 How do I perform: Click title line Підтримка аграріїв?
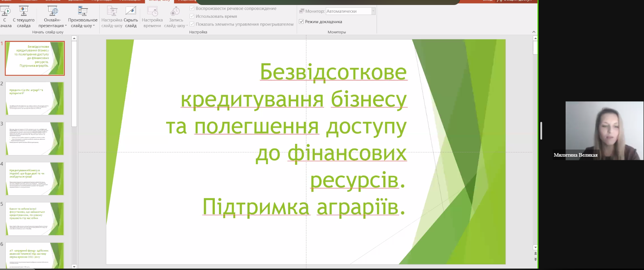[304, 207]
